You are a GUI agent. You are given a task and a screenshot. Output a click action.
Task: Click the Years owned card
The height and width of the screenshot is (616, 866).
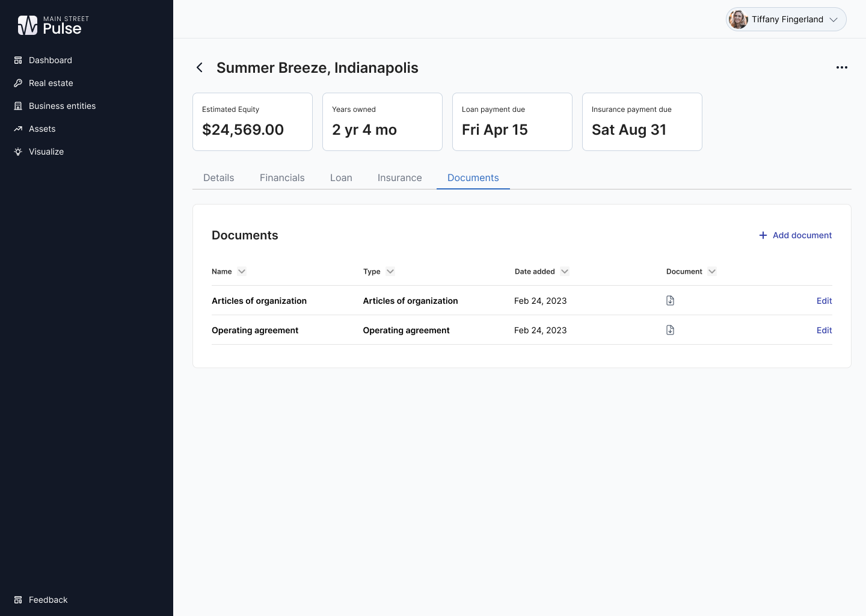382,122
